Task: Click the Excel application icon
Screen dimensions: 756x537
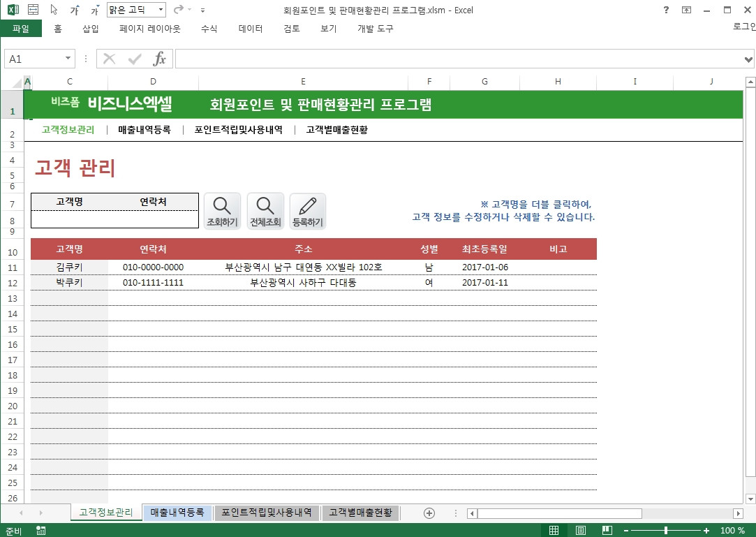Action: 13,10
